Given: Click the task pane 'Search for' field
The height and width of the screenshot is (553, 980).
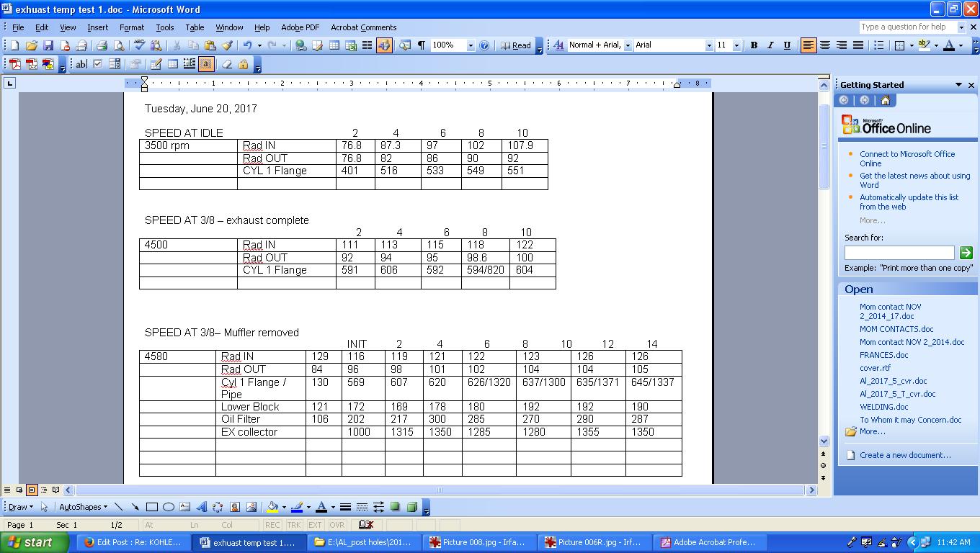Looking at the screenshot, I should click(899, 253).
